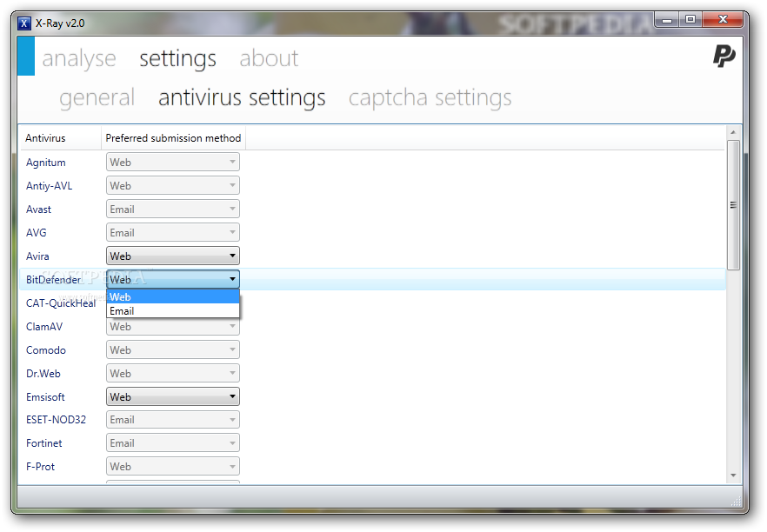
Task: Choose Web in the BitDefender dropdown list
Action: [173, 296]
